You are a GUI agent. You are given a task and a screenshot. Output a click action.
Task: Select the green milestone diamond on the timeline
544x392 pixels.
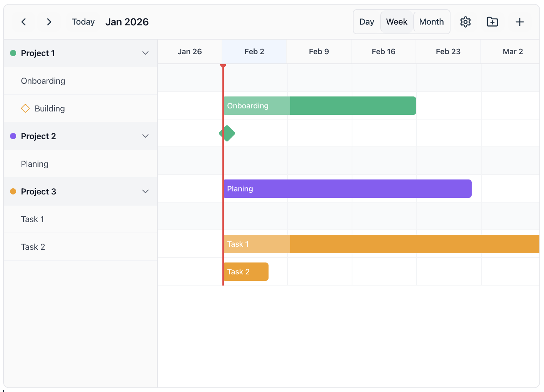pos(227,133)
